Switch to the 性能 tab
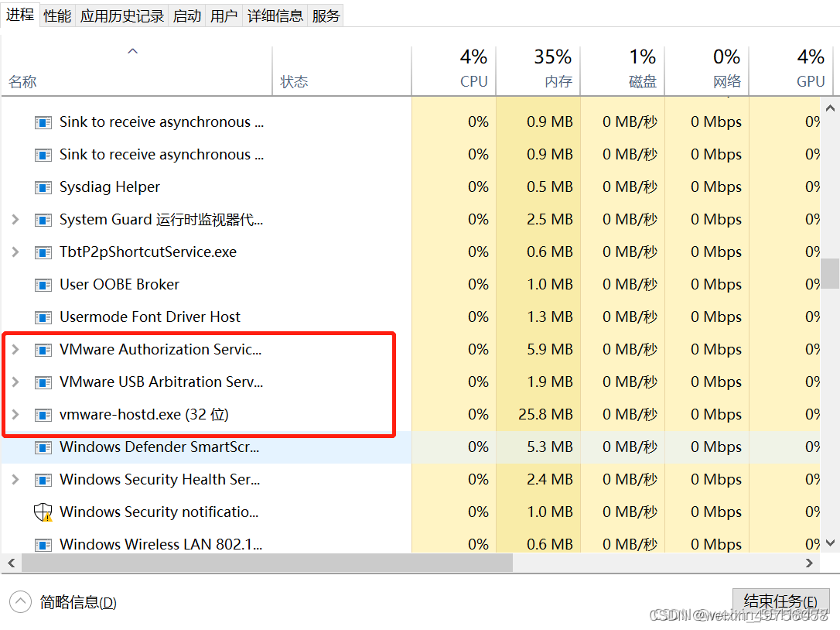Viewport: 840px width, 630px height. point(57,16)
